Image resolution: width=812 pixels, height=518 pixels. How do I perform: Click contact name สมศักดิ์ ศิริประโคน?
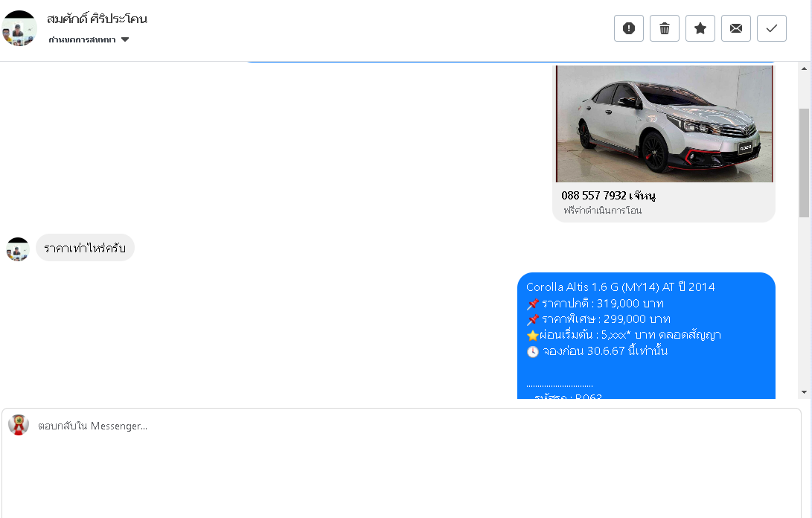pos(97,19)
